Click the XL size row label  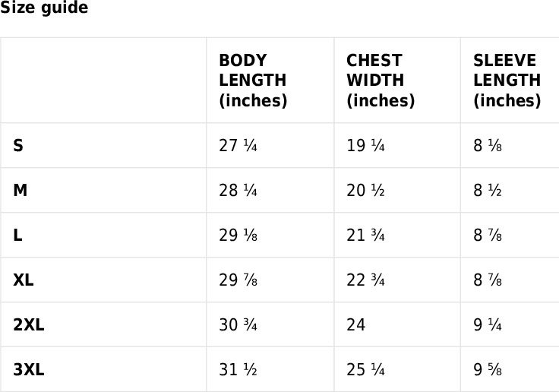[x=24, y=280]
